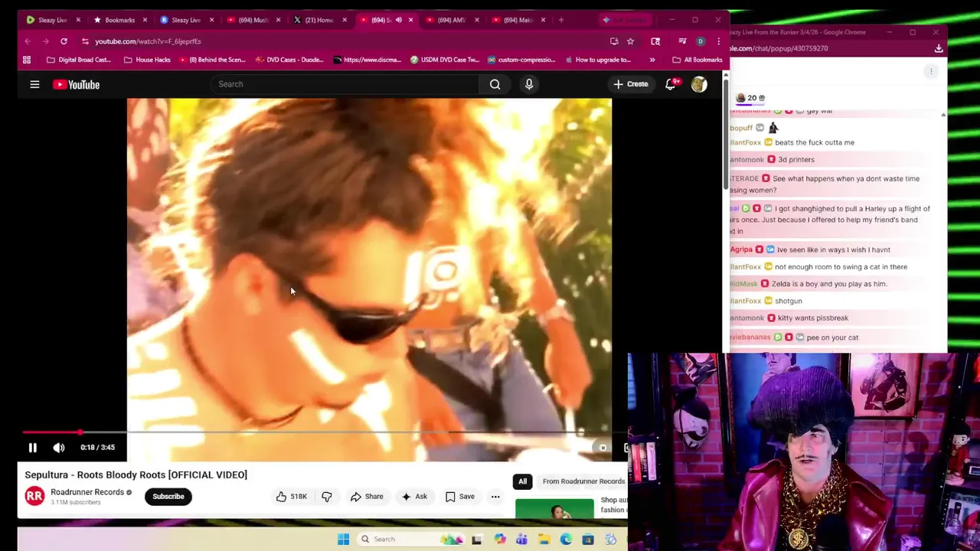Click the chat viewer count 20

click(750, 98)
